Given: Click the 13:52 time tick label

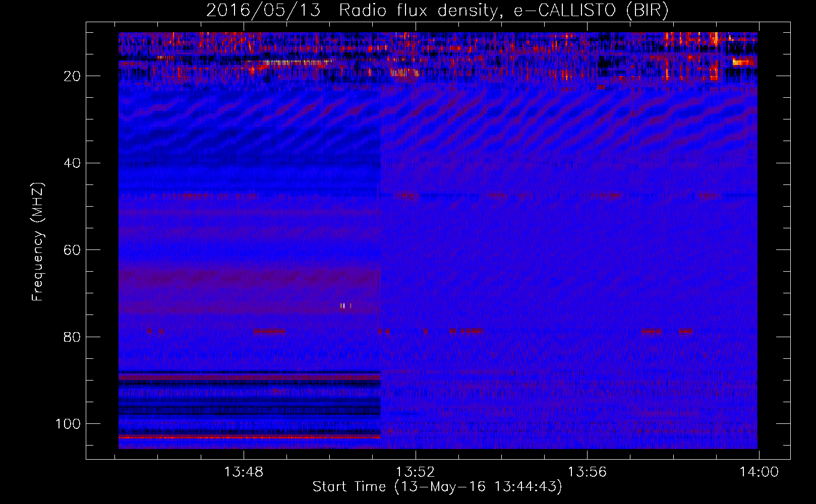Looking at the screenshot, I should pyautogui.click(x=416, y=472).
